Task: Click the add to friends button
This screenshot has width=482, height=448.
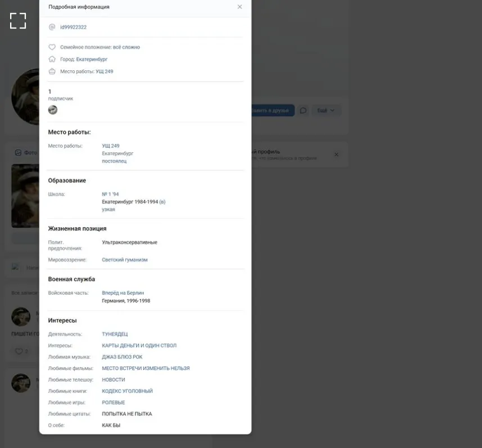Action: 273,110
